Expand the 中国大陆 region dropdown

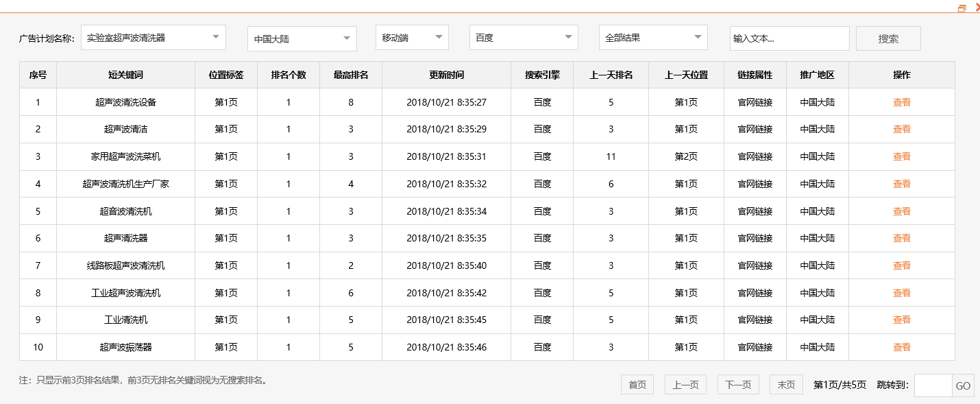point(302,38)
